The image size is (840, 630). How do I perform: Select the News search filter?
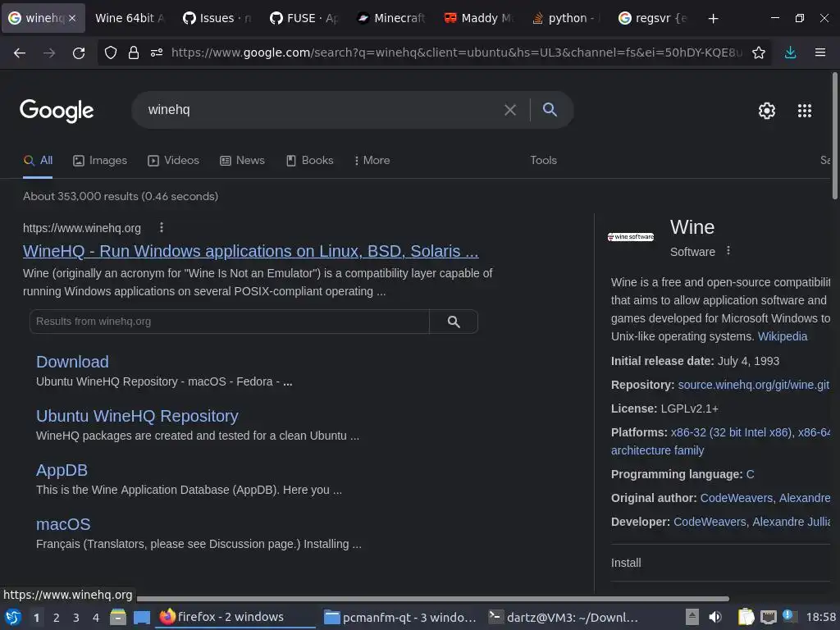tap(242, 160)
